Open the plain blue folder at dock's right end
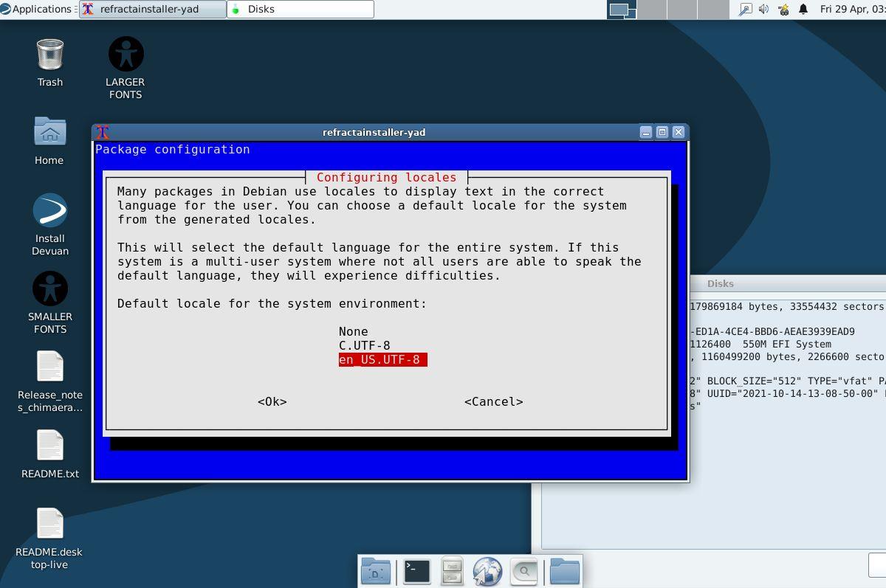This screenshot has width=886, height=588. pos(564,570)
